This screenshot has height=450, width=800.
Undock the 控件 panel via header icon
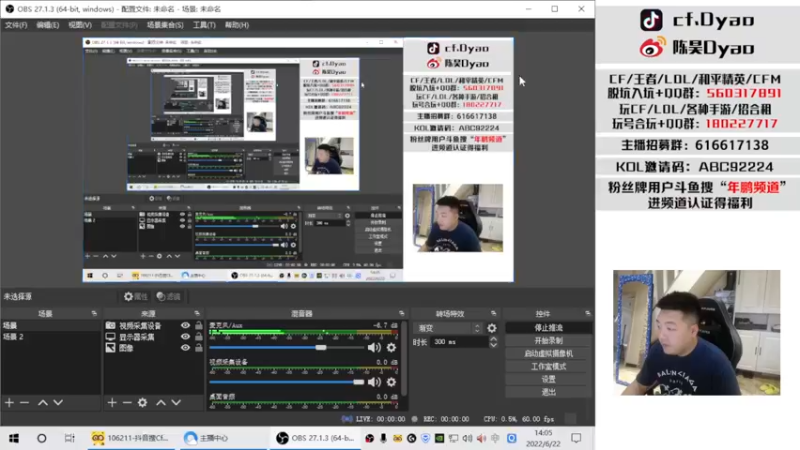pos(588,313)
